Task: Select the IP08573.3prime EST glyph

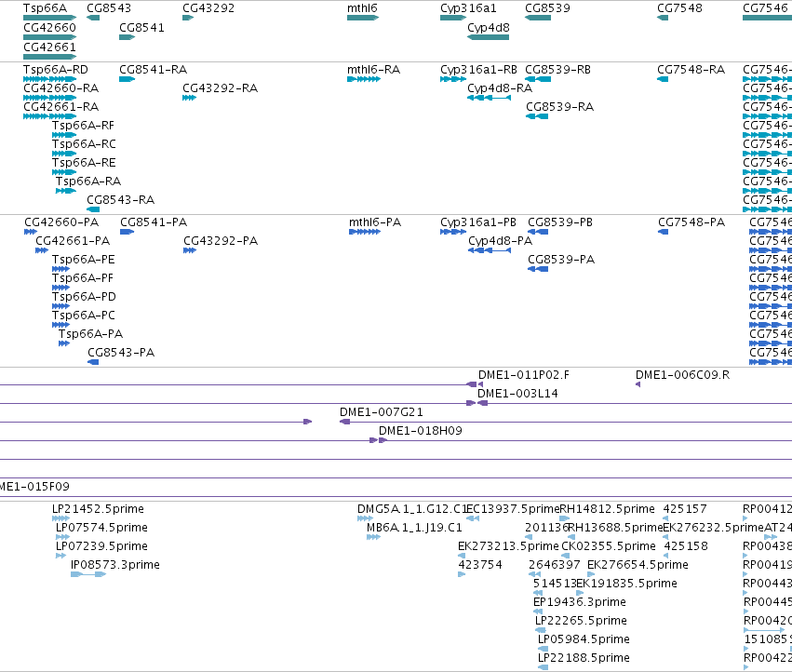Action: click(x=88, y=574)
